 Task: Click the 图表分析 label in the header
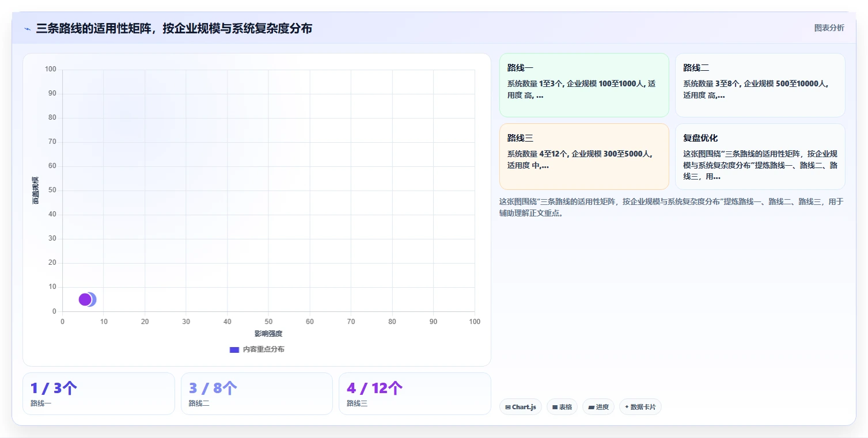tap(829, 28)
